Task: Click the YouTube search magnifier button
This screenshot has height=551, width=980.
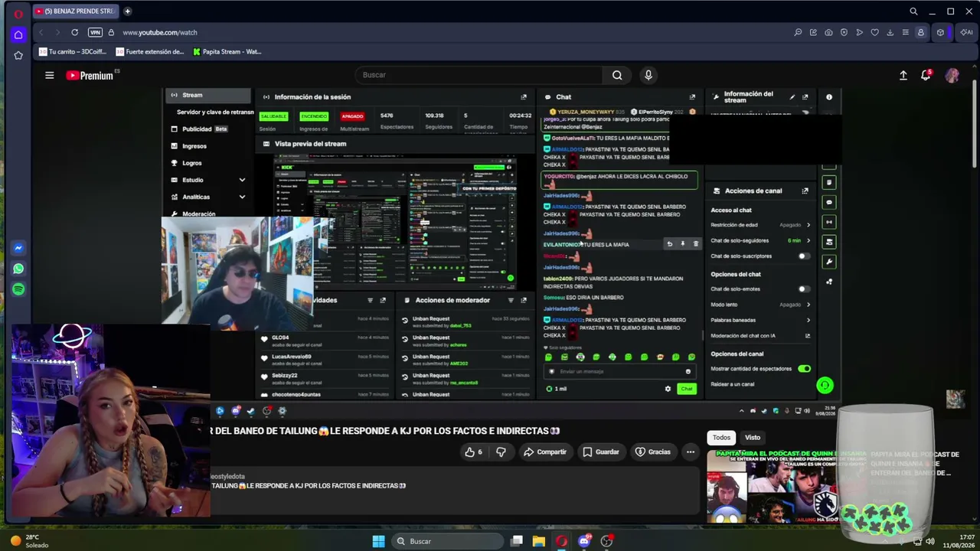Action: click(617, 75)
